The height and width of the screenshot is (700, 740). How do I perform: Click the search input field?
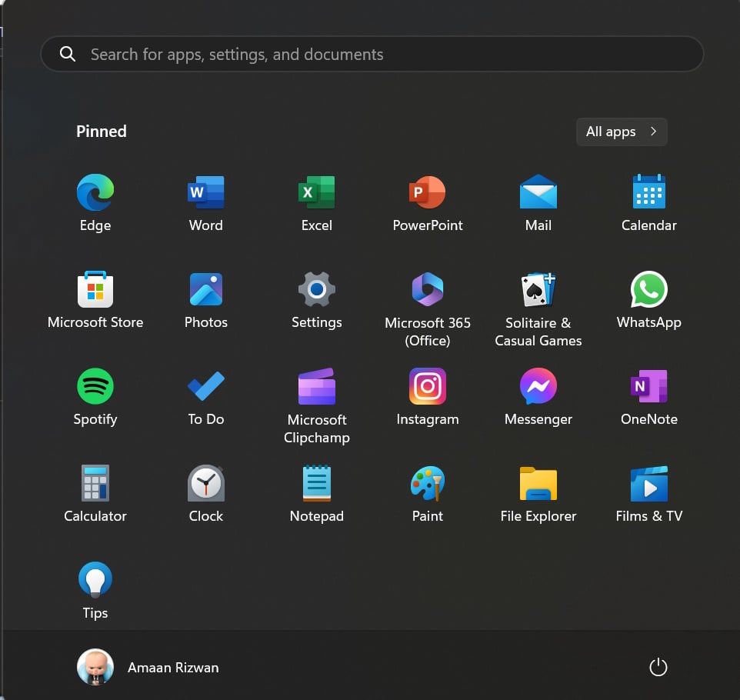(x=372, y=54)
